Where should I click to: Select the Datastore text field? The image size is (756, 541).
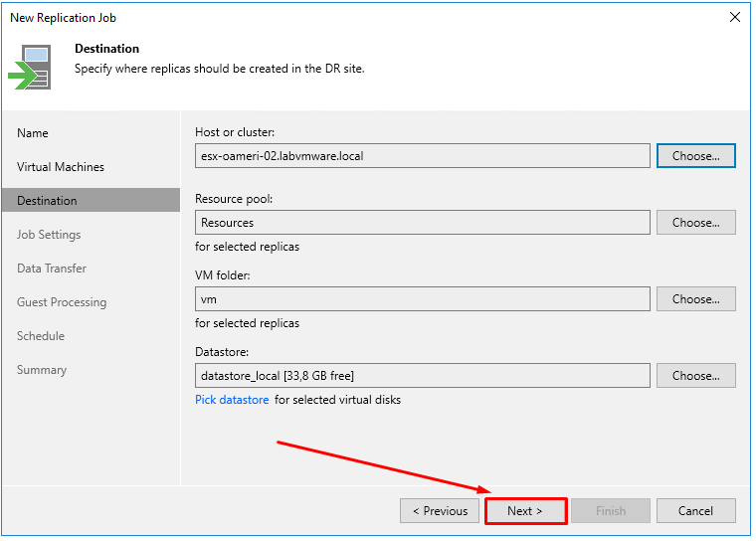[423, 376]
